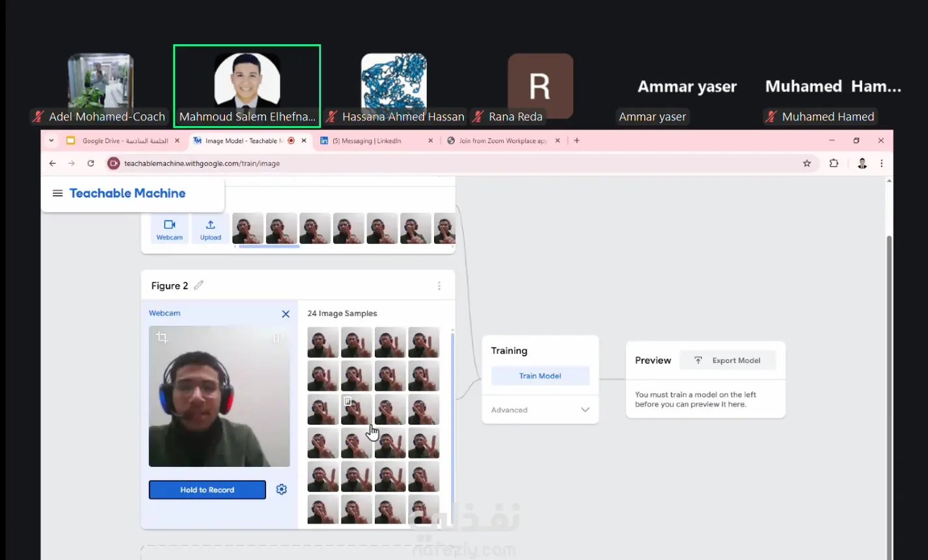Click the Export Model button
This screenshot has height=560, width=928.
click(728, 360)
